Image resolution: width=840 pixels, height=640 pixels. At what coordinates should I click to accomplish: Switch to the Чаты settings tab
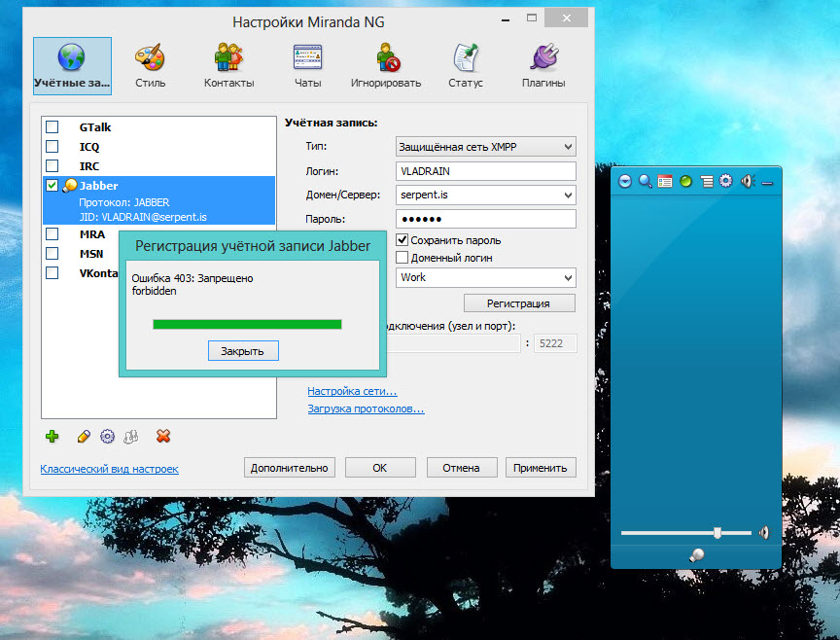(307, 66)
